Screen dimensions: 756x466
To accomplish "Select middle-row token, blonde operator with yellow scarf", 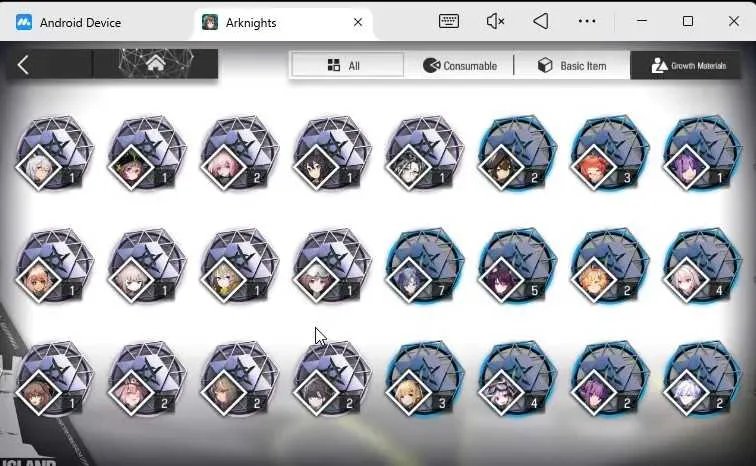I will [x=239, y=266].
